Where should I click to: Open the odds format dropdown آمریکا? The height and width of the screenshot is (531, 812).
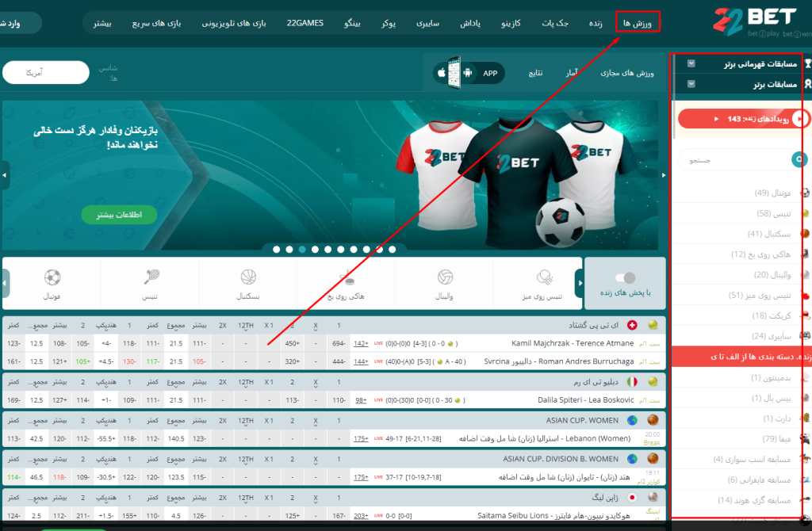tap(45, 72)
